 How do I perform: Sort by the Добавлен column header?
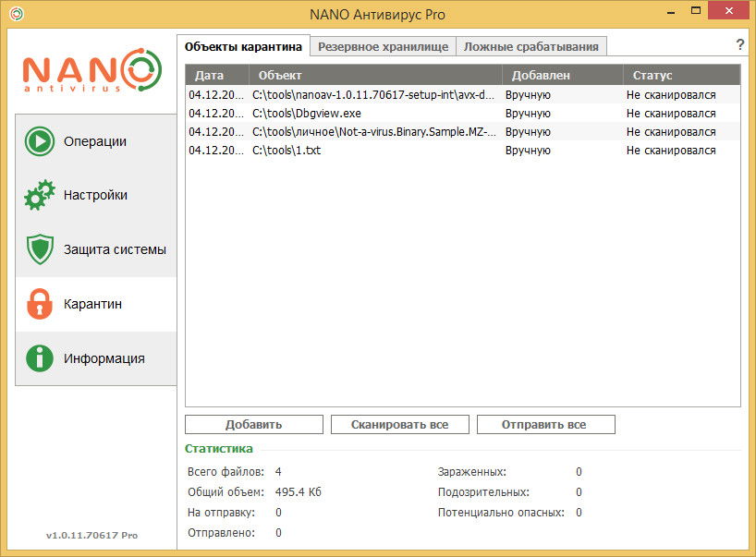point(563,75)
